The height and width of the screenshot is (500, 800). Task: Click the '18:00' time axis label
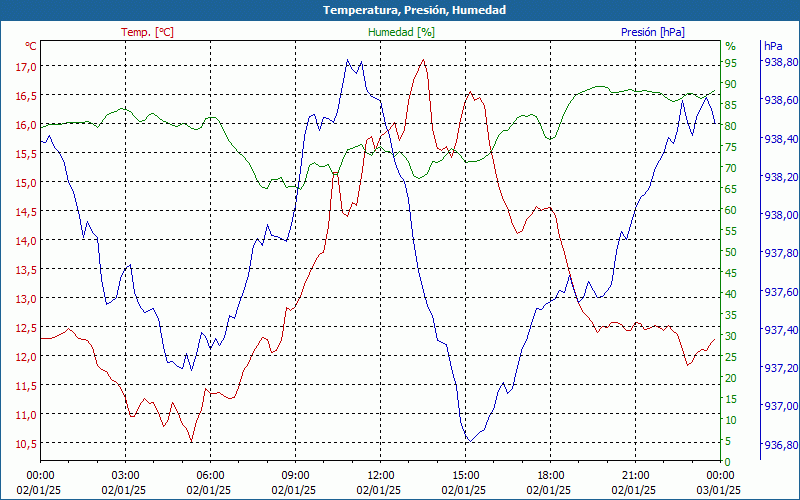click(x=551, y=476)
